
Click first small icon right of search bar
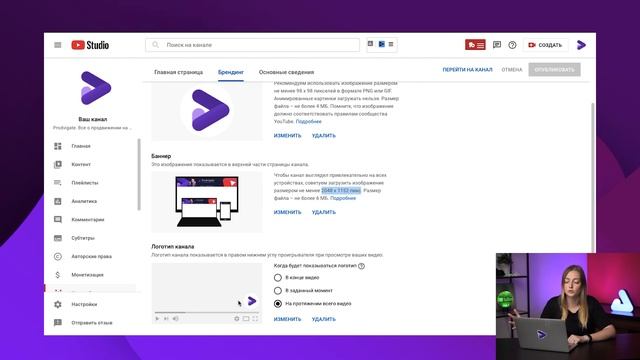pos(371,44)
